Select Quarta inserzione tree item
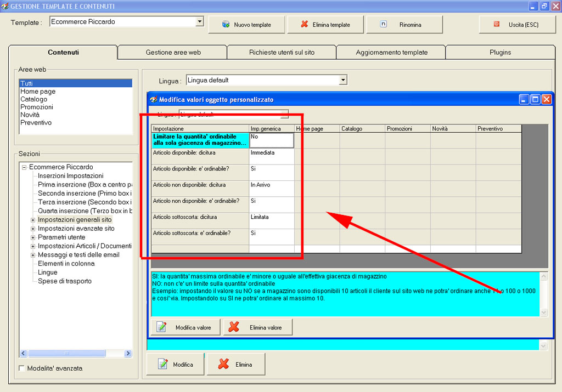The width and height of the screenshot is (562, 392). pyautogui.click(x=85, y=211)
